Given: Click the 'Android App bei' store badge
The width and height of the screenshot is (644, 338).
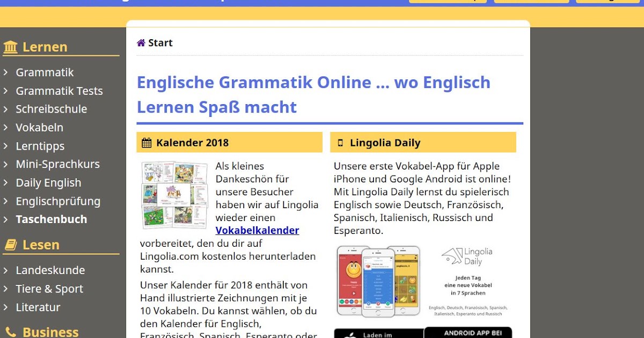Looking at the screenshot, I should [468, 333].
